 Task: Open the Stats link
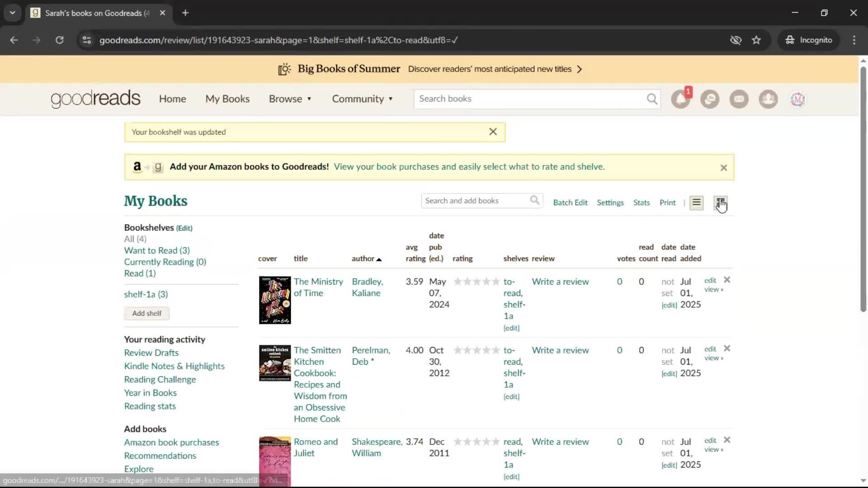(x=641, y=202)
